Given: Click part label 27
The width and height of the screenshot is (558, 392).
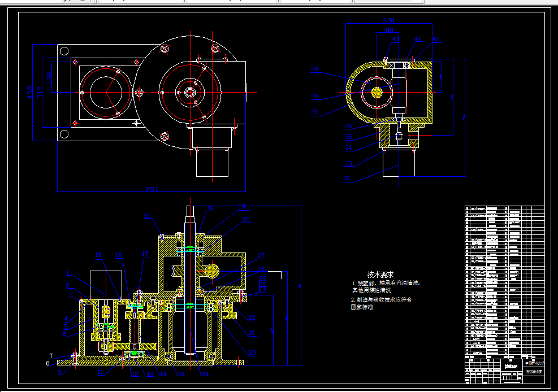Looking at the screenshot, I should [262, 255].
